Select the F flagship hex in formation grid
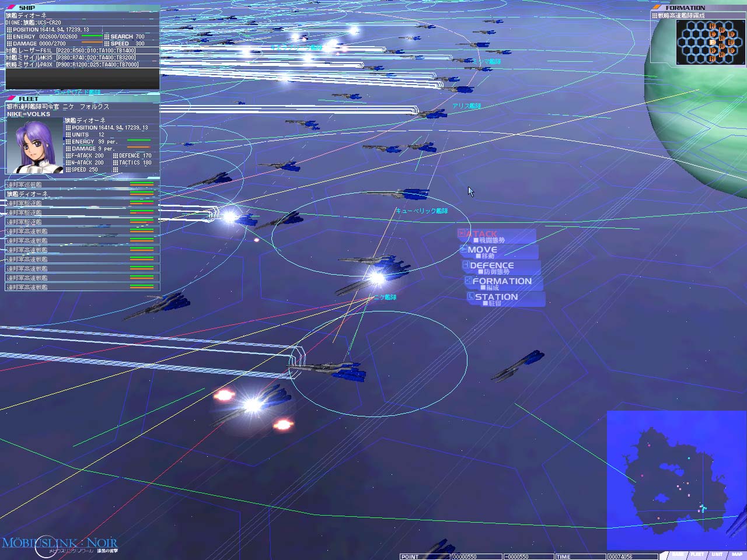The width and height of the screenshot is (747, 560). pos(712,43)
